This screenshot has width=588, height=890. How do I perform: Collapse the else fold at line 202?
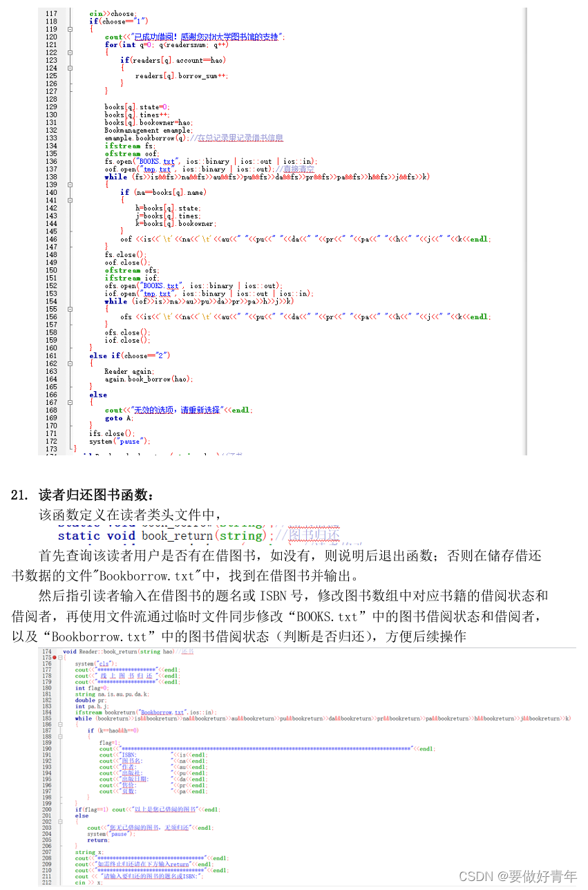point(59,822)
